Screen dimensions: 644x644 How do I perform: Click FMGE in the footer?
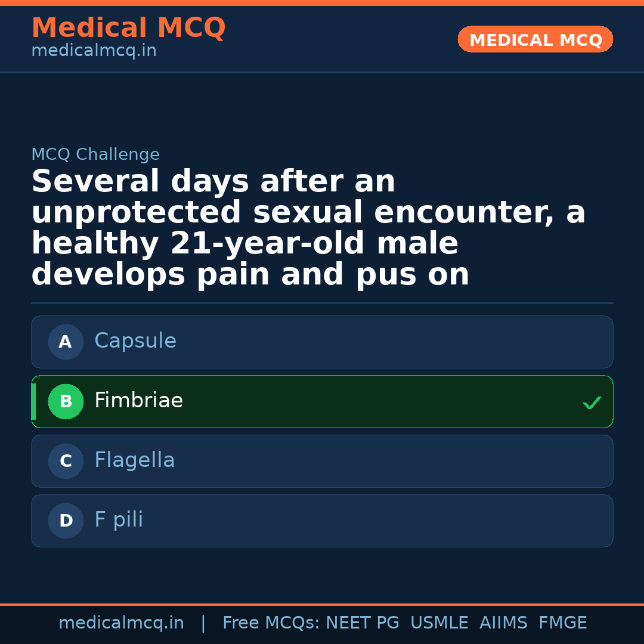[x=562, y=623]
